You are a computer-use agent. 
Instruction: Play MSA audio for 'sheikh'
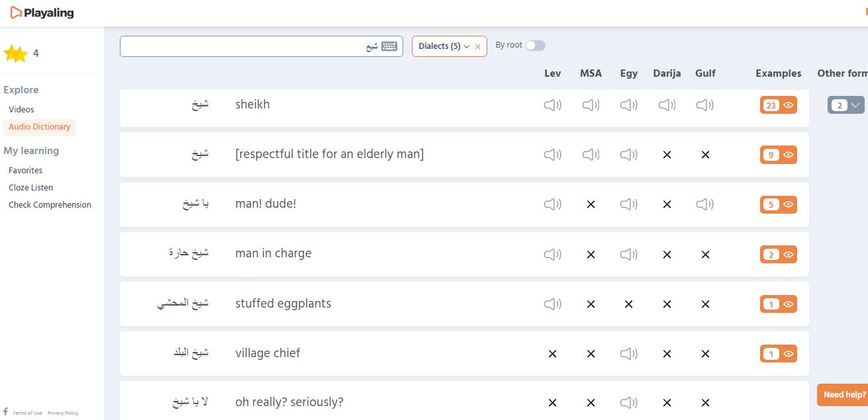pyautogui.click(x=591, y=105)
